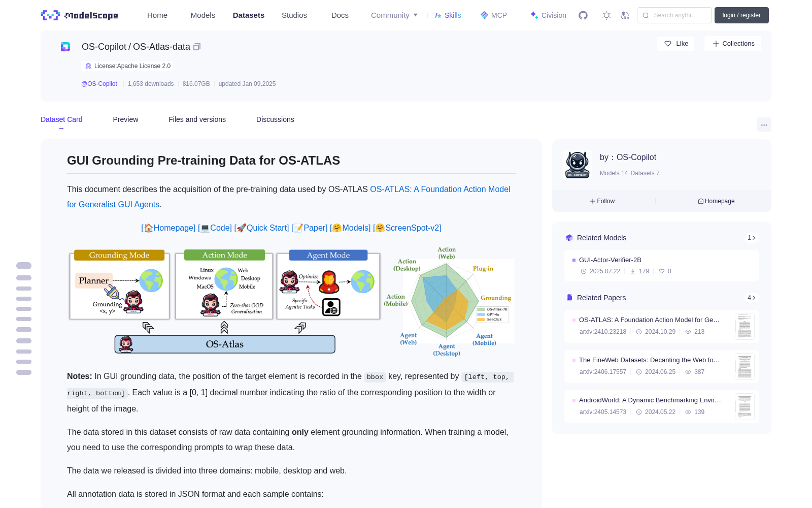Image resolution: width=812 pixels, height=508 pixels.
Task: Open the Community dropdown menu
Action: (x=394, y=15)
